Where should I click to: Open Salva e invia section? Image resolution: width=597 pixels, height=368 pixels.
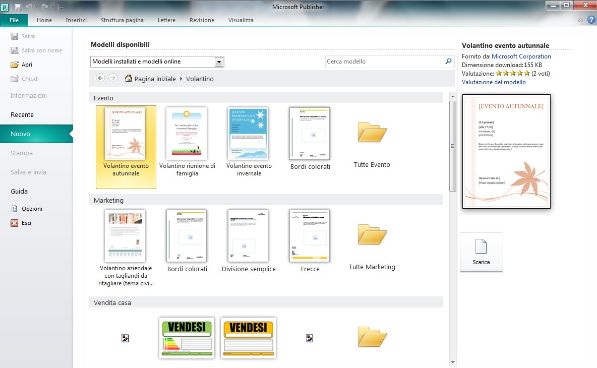[x=29, y=172]
